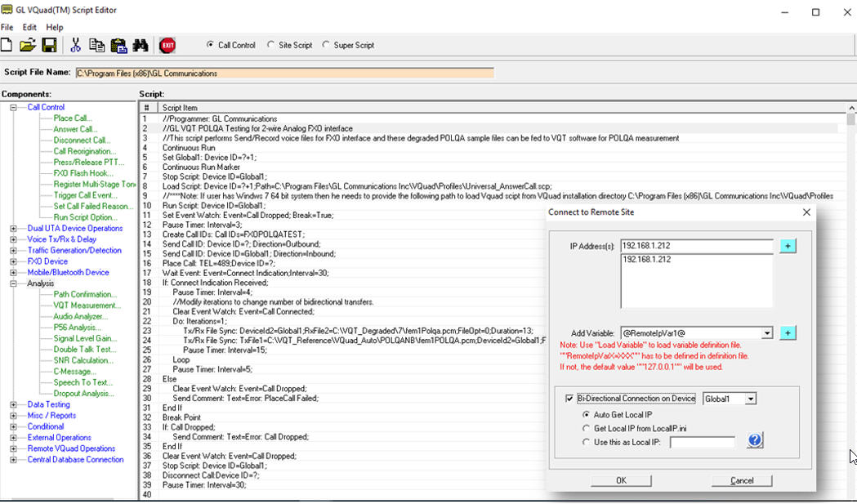Select the Super Script radio button
This screenshot has width=857, height=504.
coord(326,45)
